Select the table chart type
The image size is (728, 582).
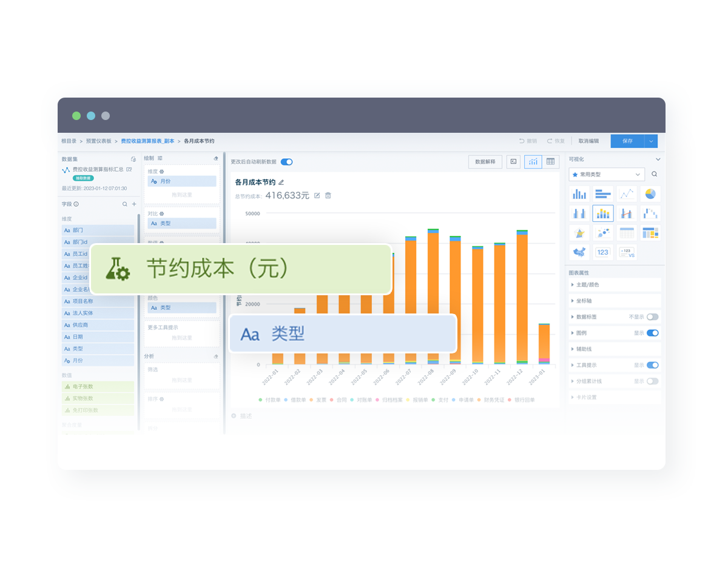click(x=627, y=233)
